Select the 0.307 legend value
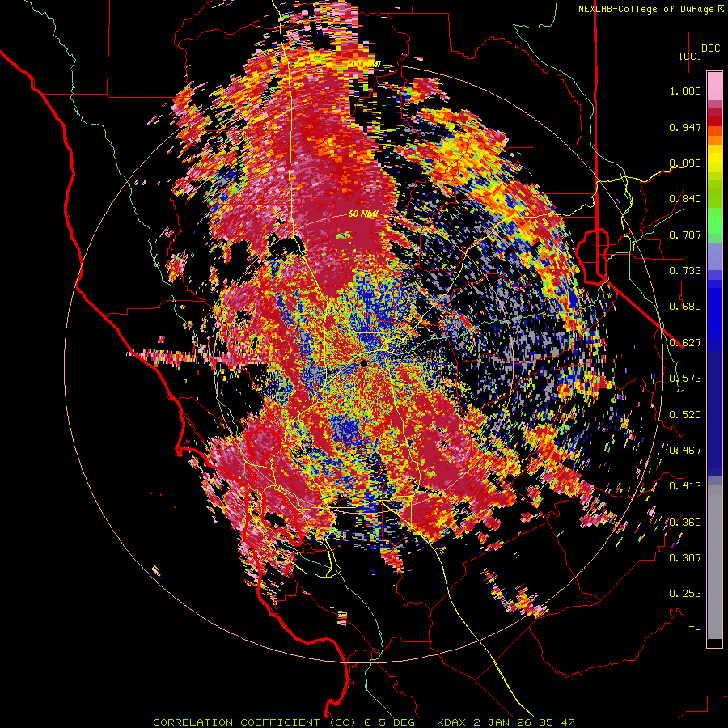Image resolution: width=728 pixels, height=728 pixels. [685, 558]
